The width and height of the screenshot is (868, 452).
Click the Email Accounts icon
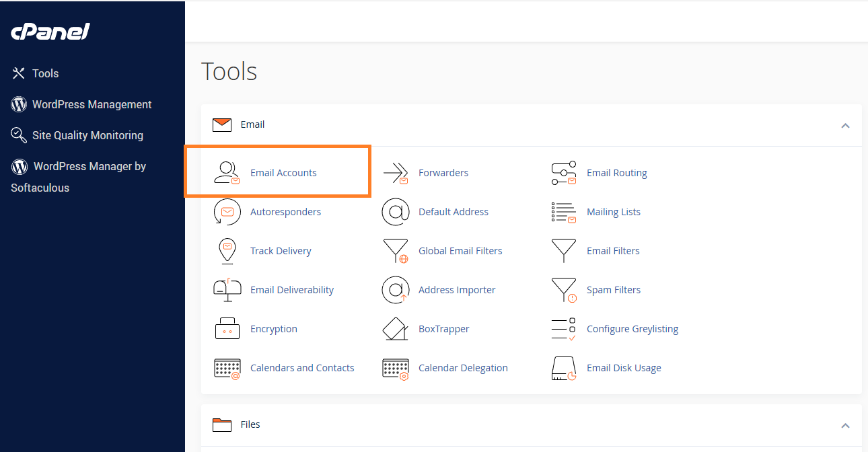(x=227, y=173)
